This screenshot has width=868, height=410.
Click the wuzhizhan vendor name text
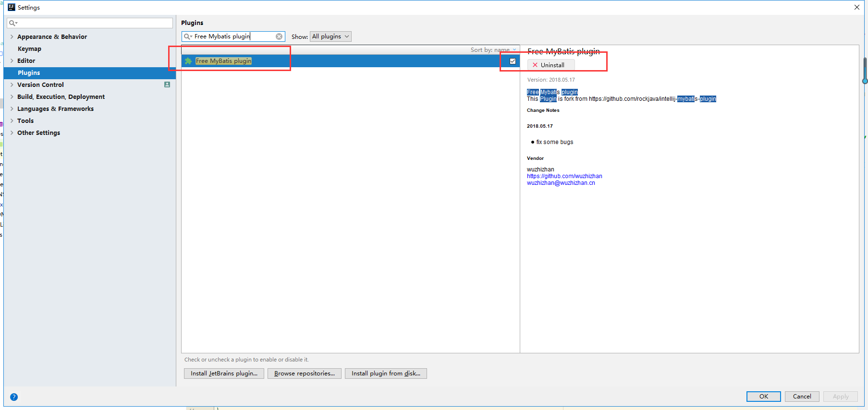pyautogui.click(x=540, y=169)
